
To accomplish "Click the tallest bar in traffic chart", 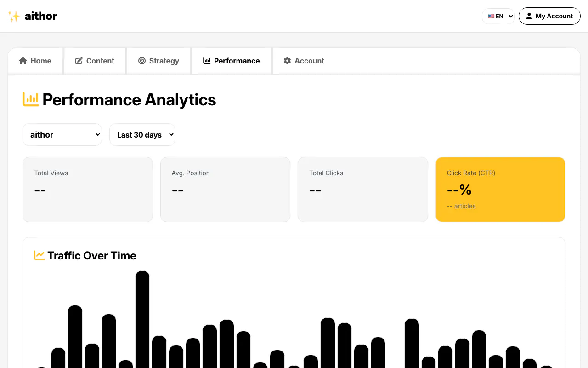I will [x=142, y=319].
